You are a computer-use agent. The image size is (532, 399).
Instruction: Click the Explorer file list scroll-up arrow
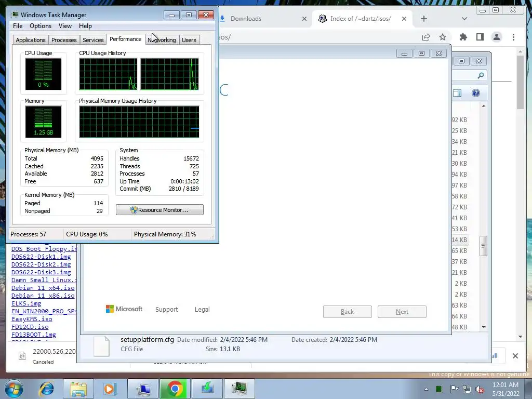[484, 106]
